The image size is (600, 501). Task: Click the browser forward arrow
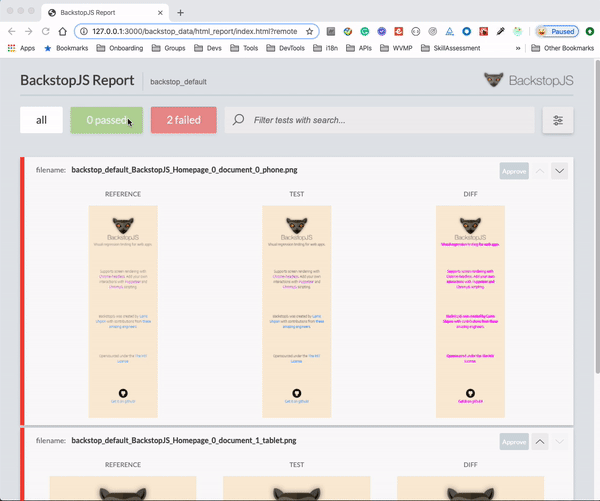pyautogui.click(x=28, y=31)
